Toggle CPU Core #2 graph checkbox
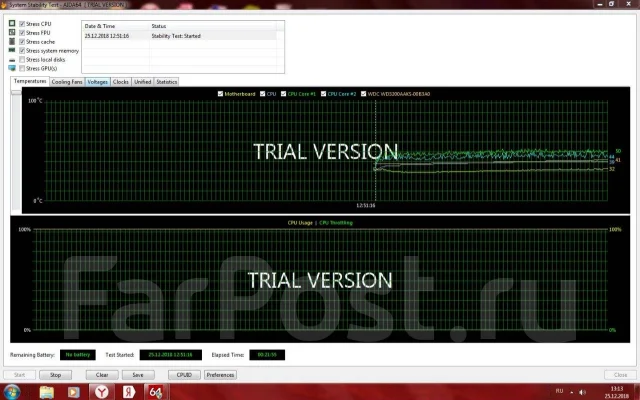Screen dimensions: 640x400 pyautogui.click(x=323, y=94)
